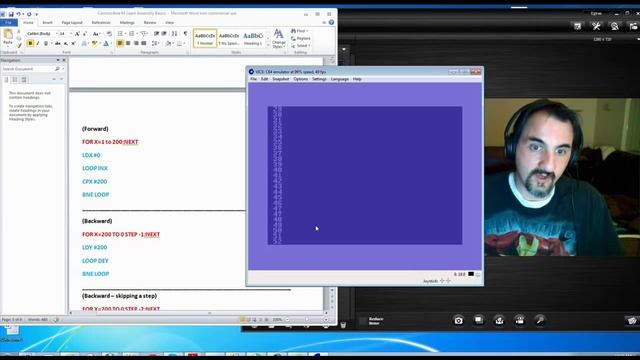Toggle Strikethrough formatting in Word ribbon
The height and width of the screenshot is (360, 640).
pos(58,43)
